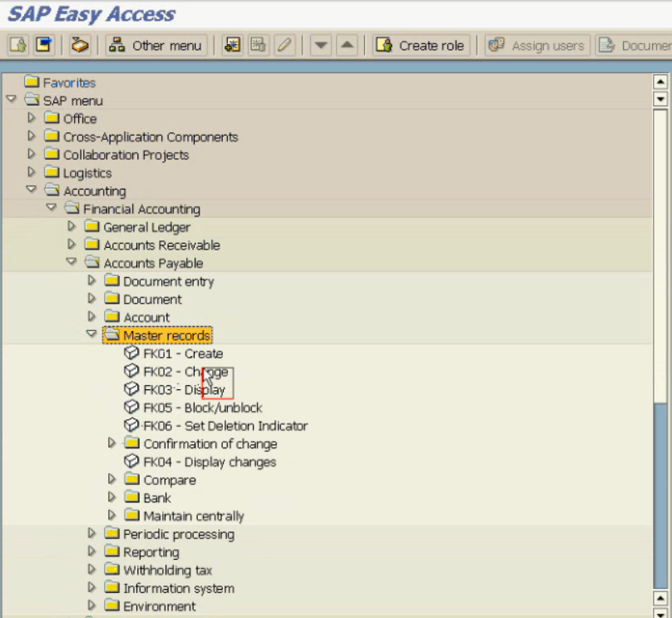Click the Add to favorites icon
Image resolution: width=672 pixels, height=618 pixels.
(x=232, y=45)
